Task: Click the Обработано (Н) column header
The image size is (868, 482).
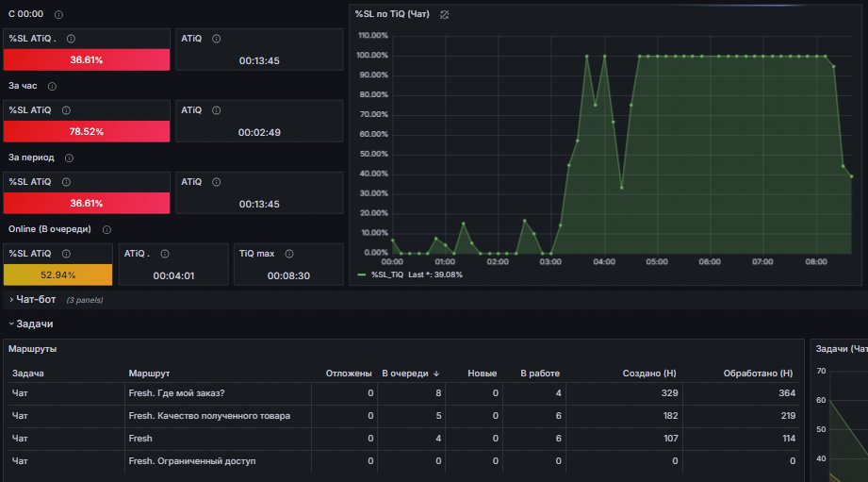Action: point(758,374)
